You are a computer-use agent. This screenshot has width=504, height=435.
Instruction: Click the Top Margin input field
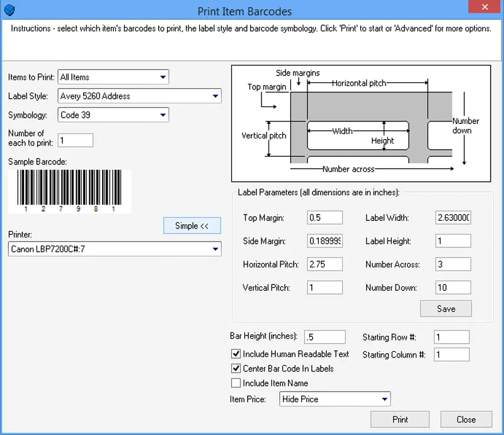pos(324,218)
